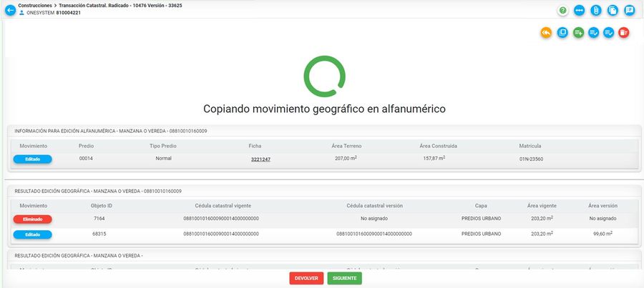Click the Editado badge for predio 00014

coord(33,159)
